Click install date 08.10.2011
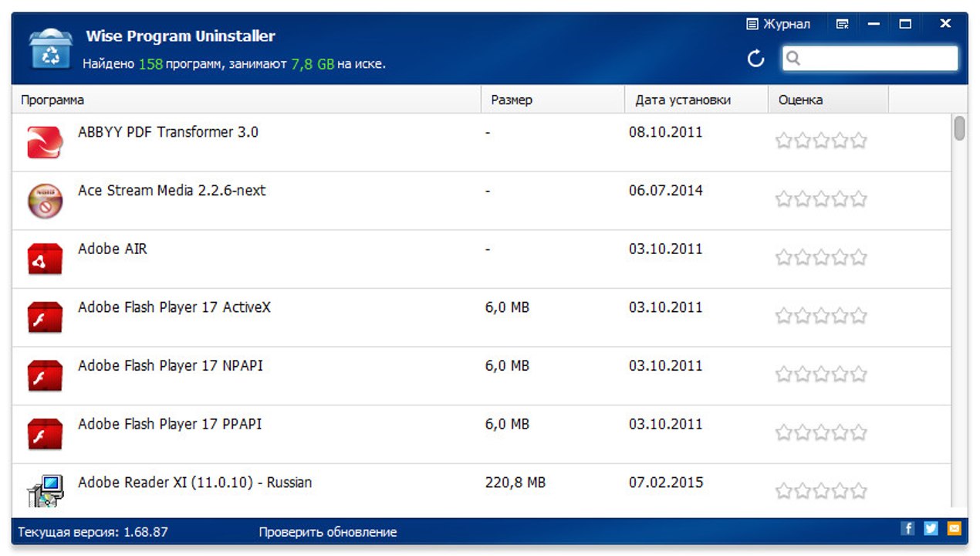Screen dimensions: 980x556 click(x=666, y=132)
